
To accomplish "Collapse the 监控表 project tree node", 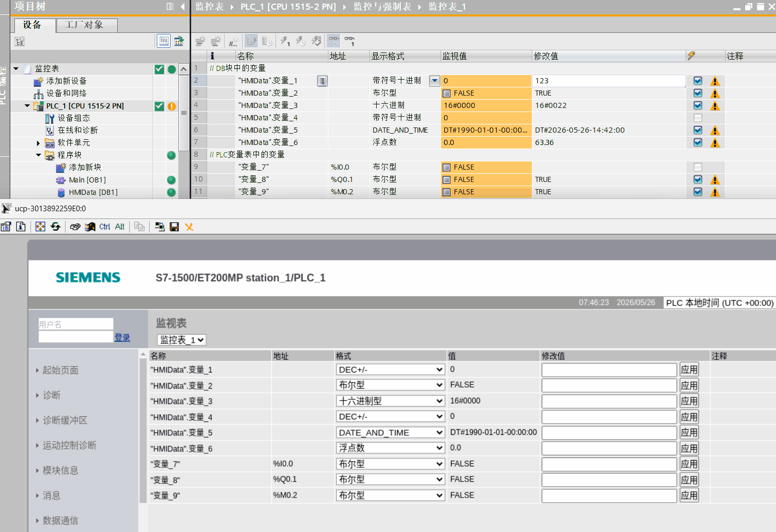I will coord(16,68).
